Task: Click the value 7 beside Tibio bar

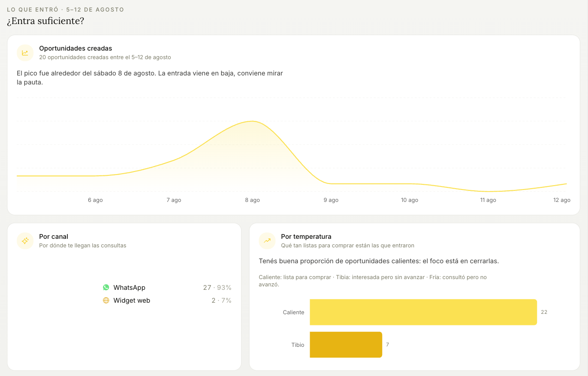Action: click(388, 344)
